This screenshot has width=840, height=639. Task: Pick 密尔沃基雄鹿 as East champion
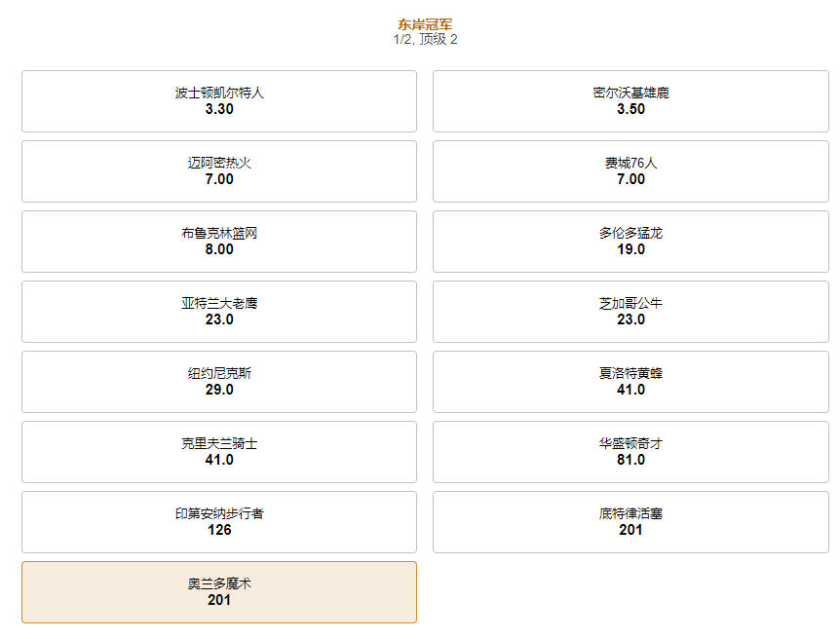click(630, 101)
